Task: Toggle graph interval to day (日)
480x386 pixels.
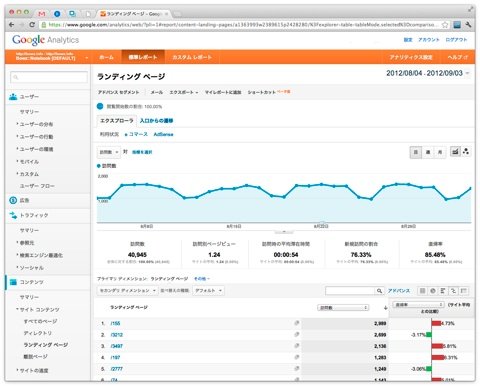Action: click(x=416, y=152)
